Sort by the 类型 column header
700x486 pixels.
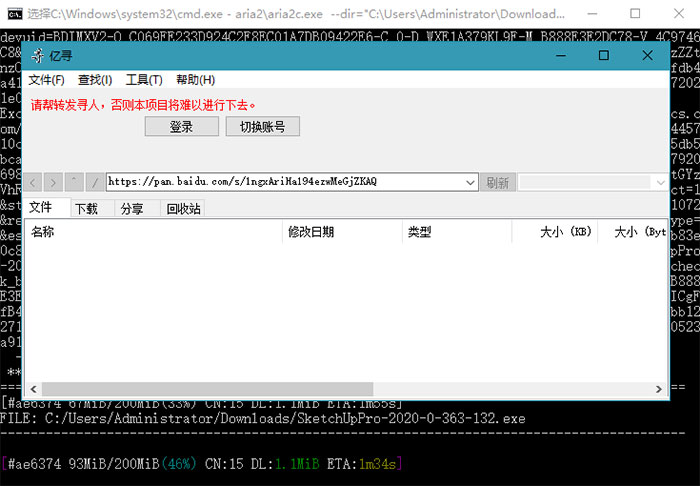point(457,232)
